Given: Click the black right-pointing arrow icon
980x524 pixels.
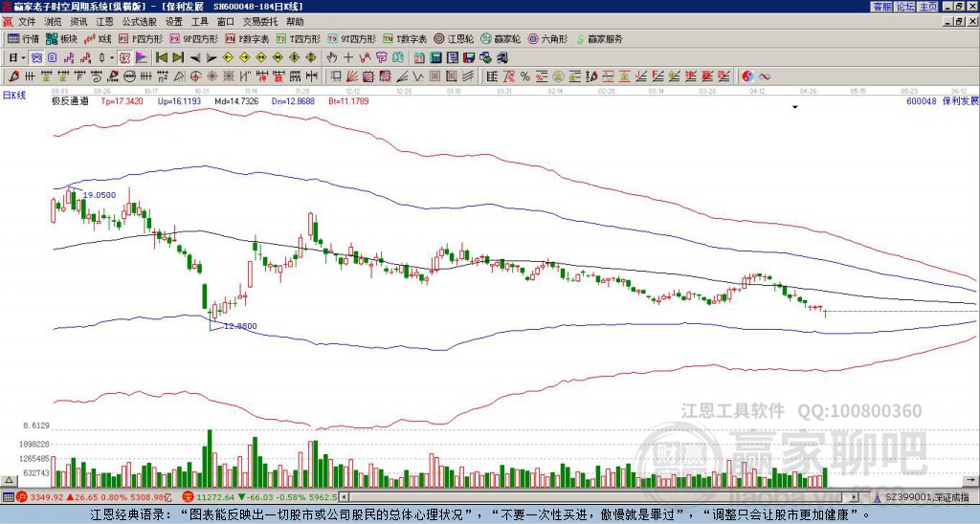Looking at the screenshot, I should coord(212,58).
